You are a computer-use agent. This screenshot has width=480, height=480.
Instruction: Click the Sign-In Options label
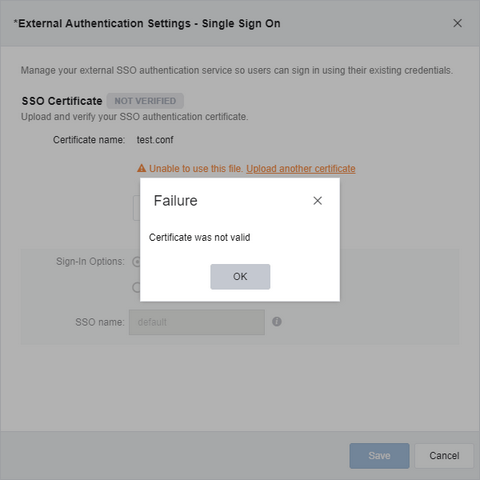coord(90,262)
